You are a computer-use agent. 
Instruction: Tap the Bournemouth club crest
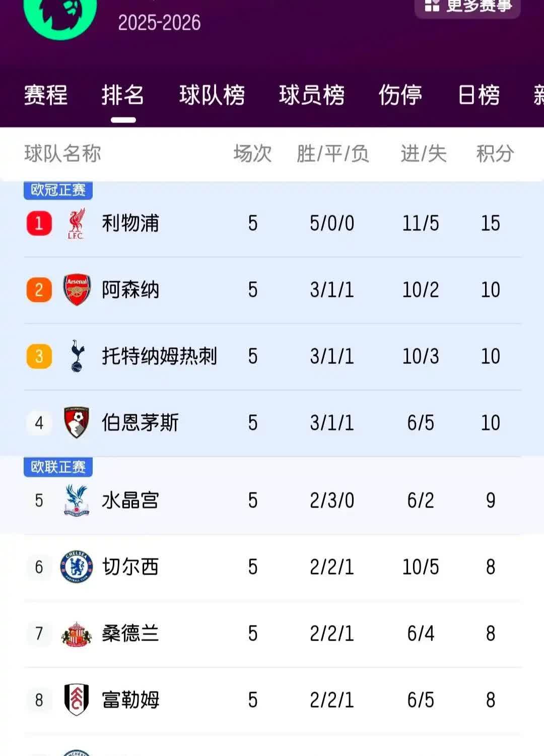(x=77, y=422)
